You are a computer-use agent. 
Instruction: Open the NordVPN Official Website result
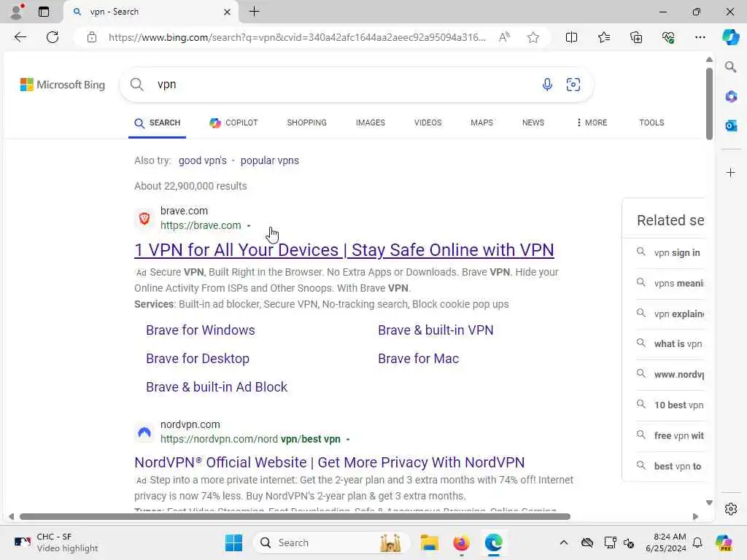(x=329, y=462)
